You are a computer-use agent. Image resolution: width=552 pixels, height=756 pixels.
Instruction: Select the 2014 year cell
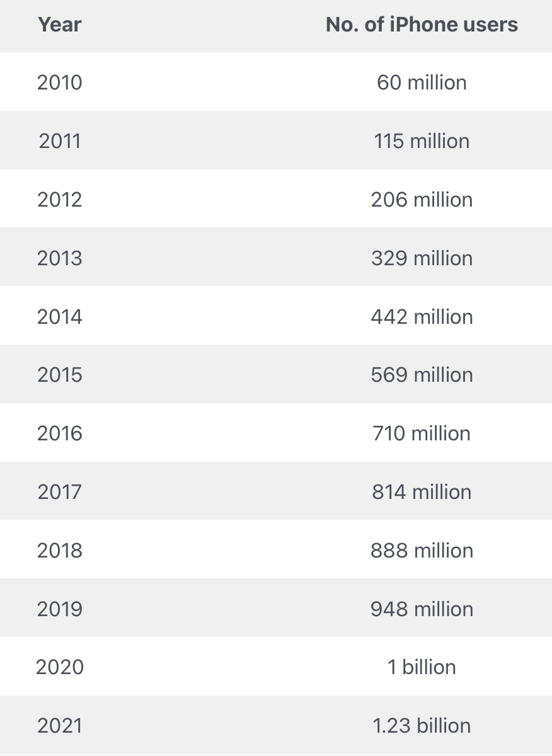pos(60,316)
